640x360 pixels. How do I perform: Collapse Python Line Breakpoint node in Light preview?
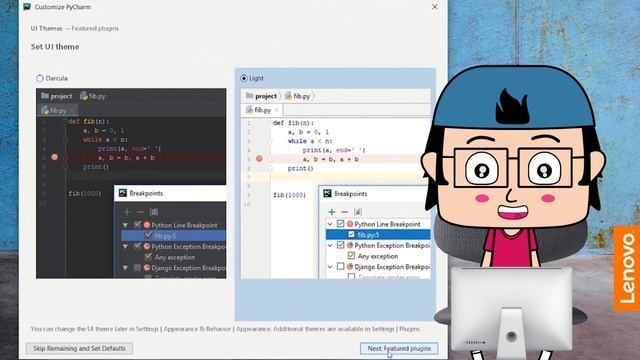(x=330, y=224)
